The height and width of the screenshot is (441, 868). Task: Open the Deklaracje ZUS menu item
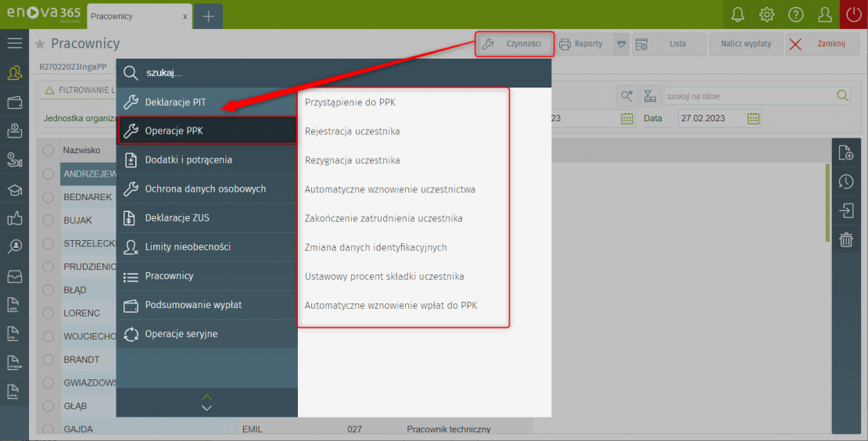click(x=177, y=218)
